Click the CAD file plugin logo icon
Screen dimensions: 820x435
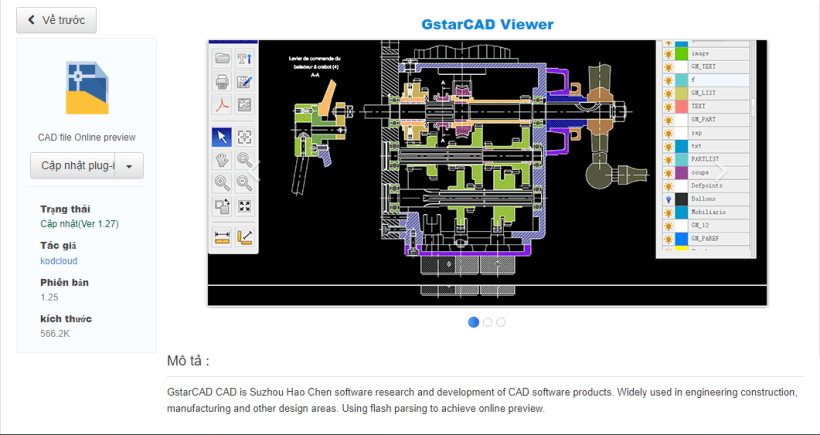click(x=87, y=87)
